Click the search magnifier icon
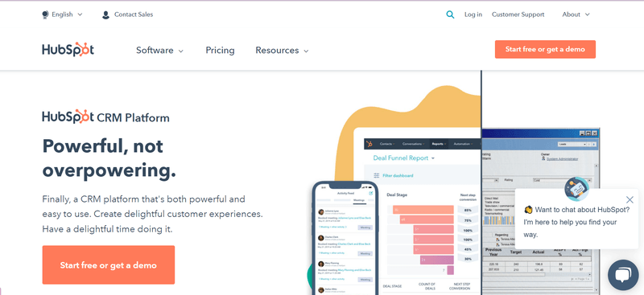The width and height of the screenshot is (644, 295). (450, 14)
